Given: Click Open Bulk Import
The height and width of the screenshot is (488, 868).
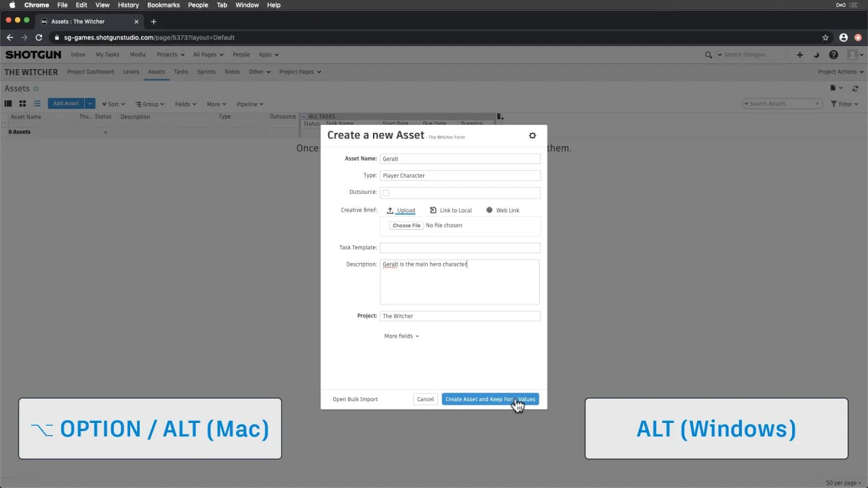Looking at the screenshot, I should pyautogui.click(x=355, y=399).
